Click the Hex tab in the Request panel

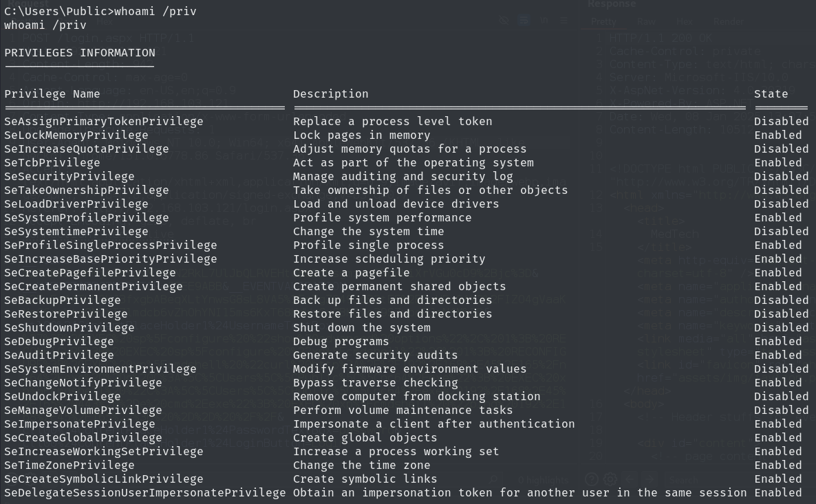[103, 22]
